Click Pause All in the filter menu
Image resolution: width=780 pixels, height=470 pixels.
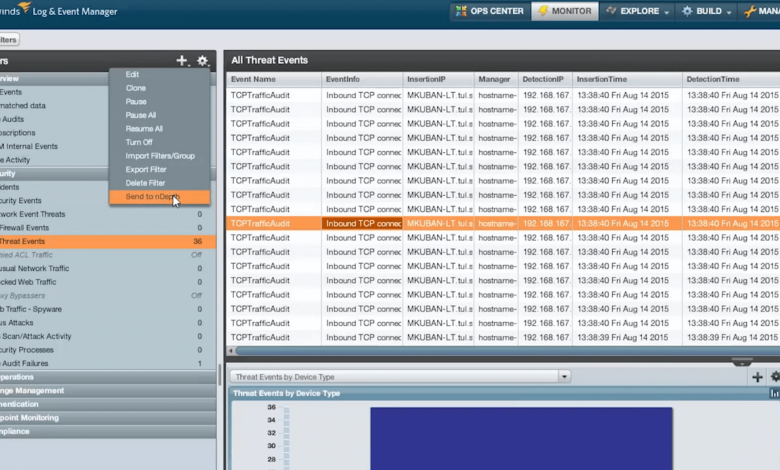(x=141, y=115)
